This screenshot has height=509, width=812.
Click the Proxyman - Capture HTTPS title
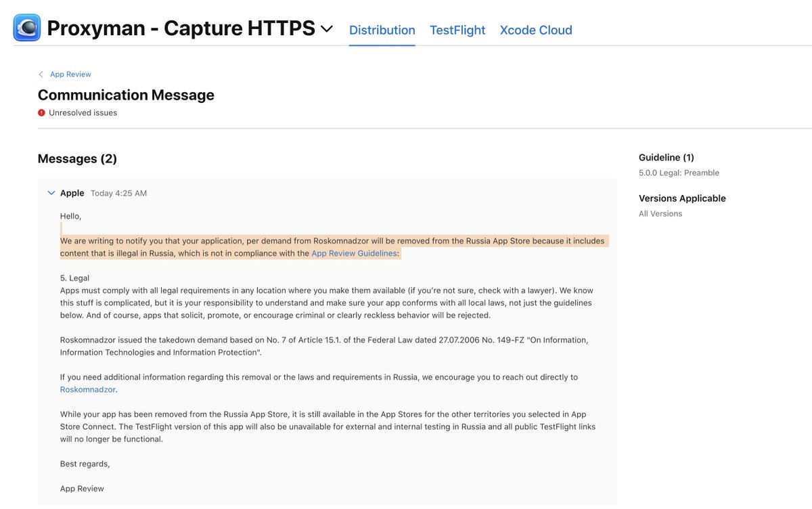point(181,28)
